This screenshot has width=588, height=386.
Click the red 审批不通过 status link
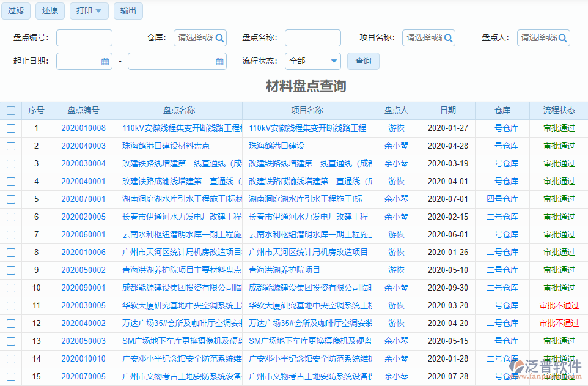pos(558,305)
